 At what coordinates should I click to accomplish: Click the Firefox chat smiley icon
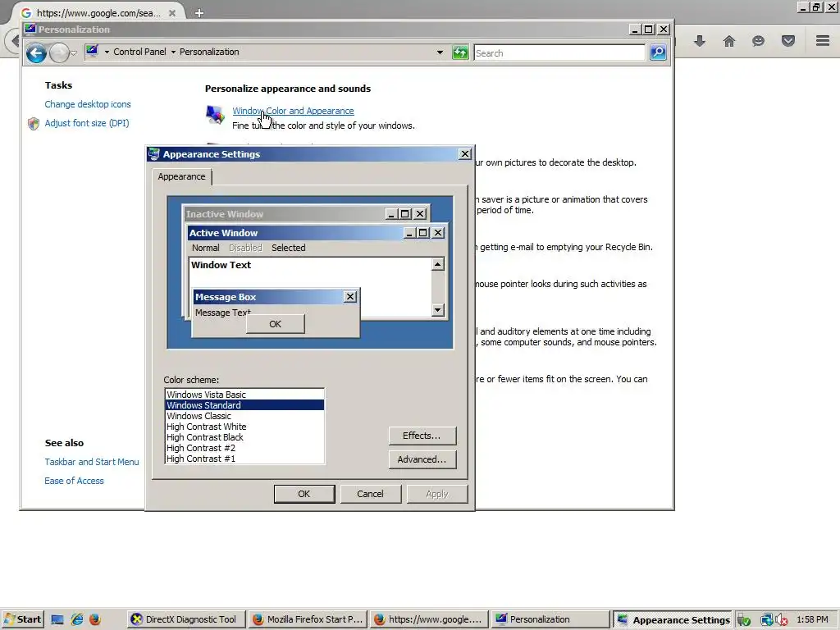pos(758,41)
